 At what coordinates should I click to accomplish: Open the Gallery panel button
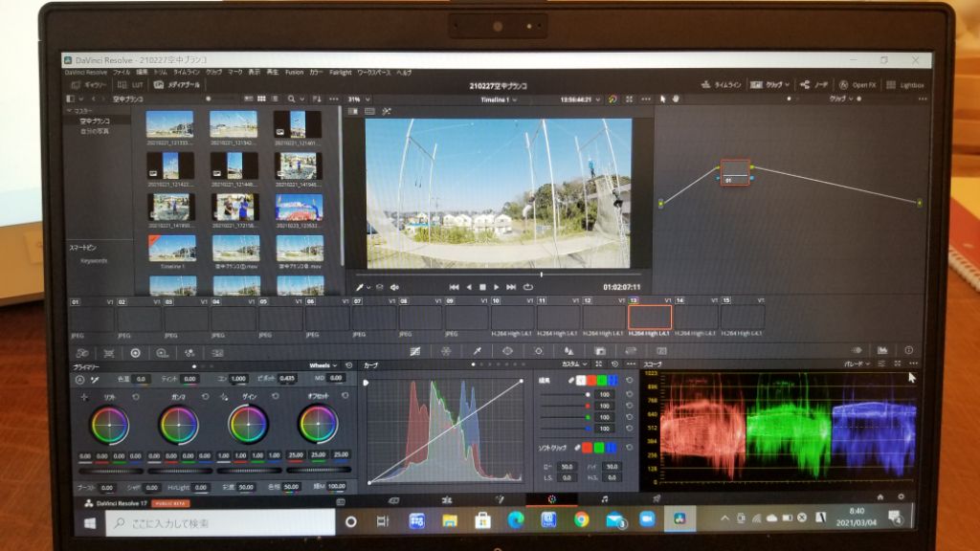pyautogui.click(x=89, y=85)
